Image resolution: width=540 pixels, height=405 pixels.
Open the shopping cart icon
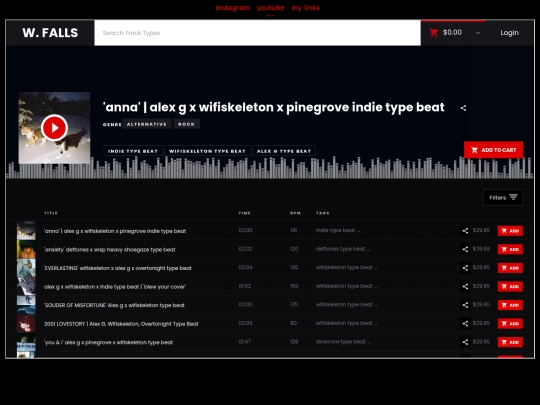(434, 33)
